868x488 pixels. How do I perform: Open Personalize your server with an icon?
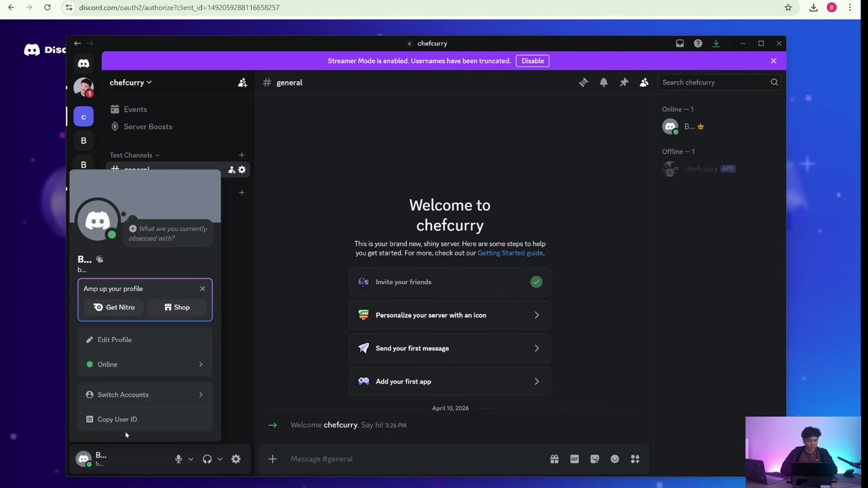click(450, 315)
